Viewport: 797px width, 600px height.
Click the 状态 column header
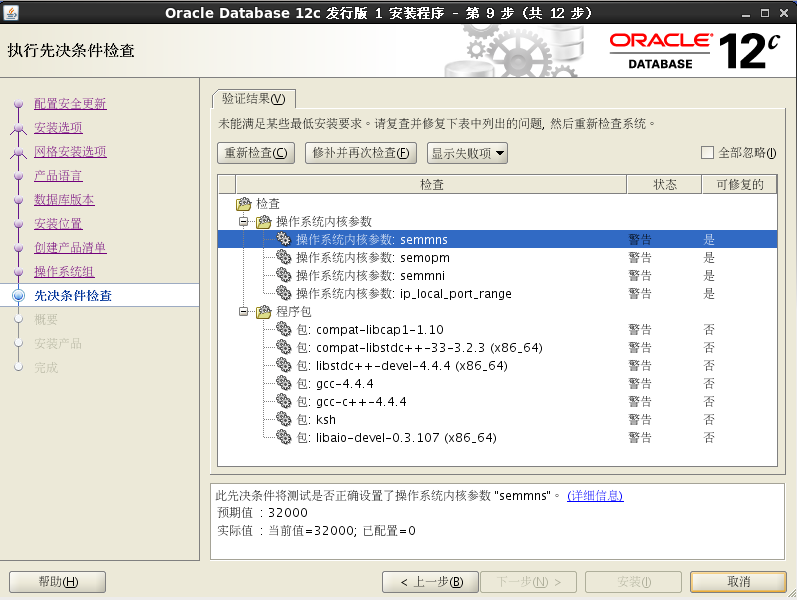click(664, 185)
